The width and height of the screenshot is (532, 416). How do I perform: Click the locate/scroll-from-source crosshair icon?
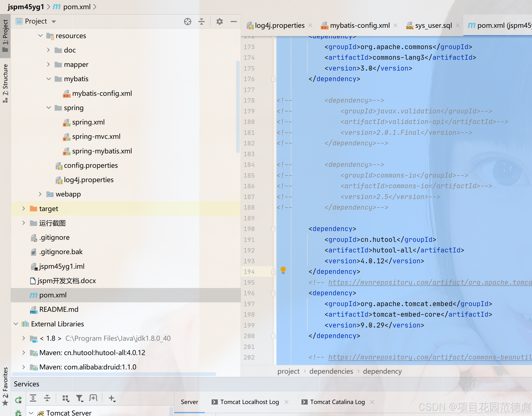pyautogui.click(x=187, y=22)
